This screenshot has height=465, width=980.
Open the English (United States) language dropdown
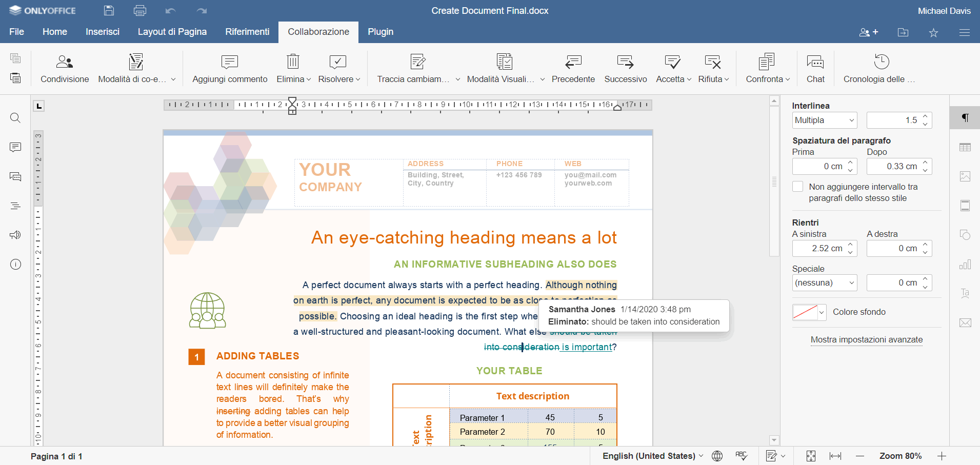(x=653, y=456)
